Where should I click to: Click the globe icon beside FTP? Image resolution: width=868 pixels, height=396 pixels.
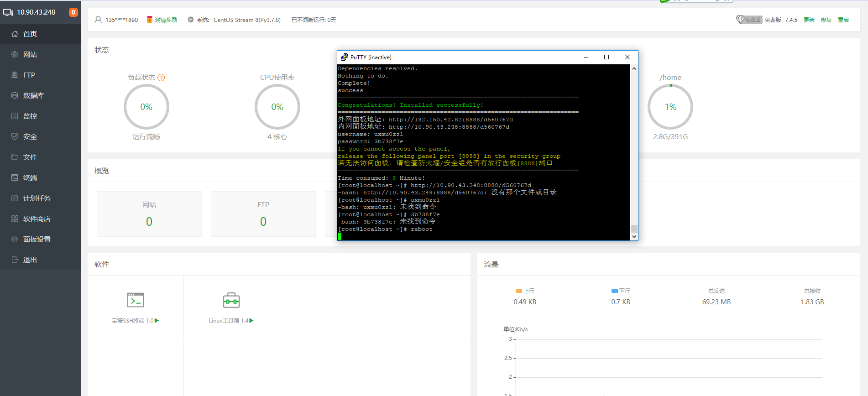pyautogui.click(x=15, y=75)
